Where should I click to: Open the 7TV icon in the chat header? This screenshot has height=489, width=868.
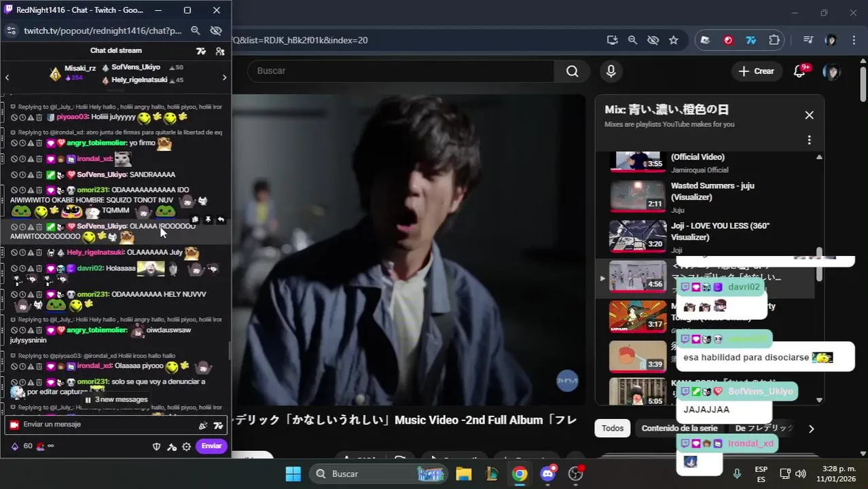click(x=201, y=51)
